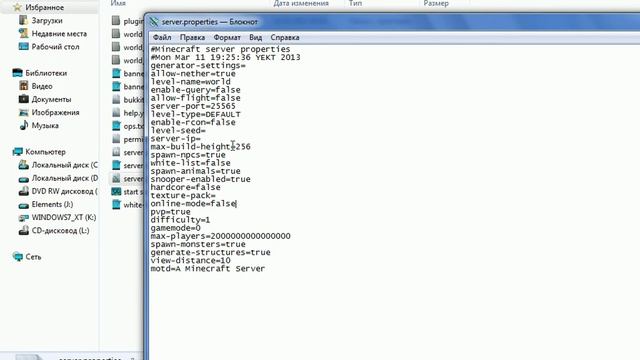The image size is (640, 360).
Task: Click the line allow-nether=true in Notepad
Action: point(193,73)
